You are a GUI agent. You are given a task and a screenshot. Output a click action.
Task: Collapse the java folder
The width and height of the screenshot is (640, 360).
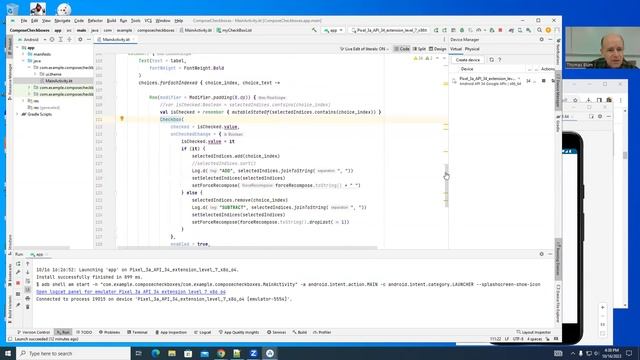point(23,61)
